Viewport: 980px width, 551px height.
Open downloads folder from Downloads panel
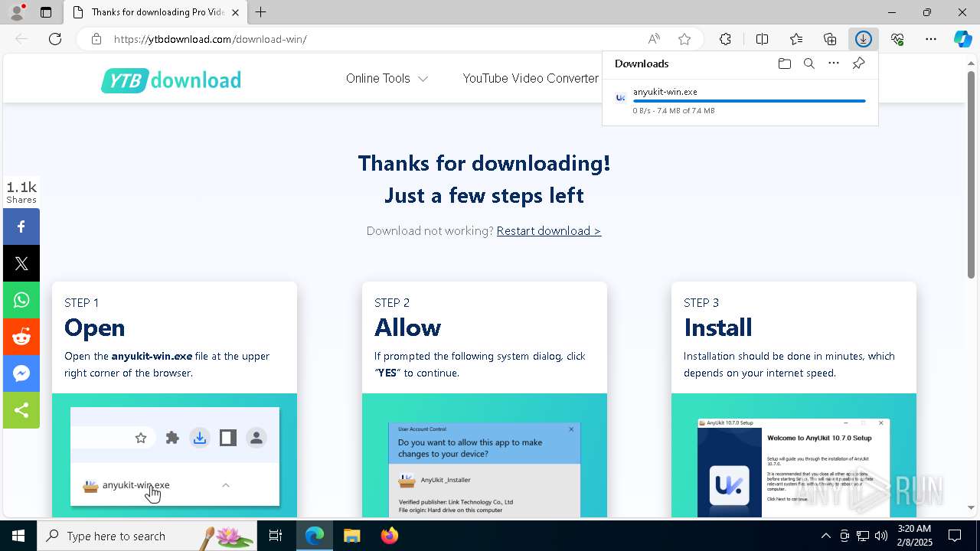click(x=784, y=64)
